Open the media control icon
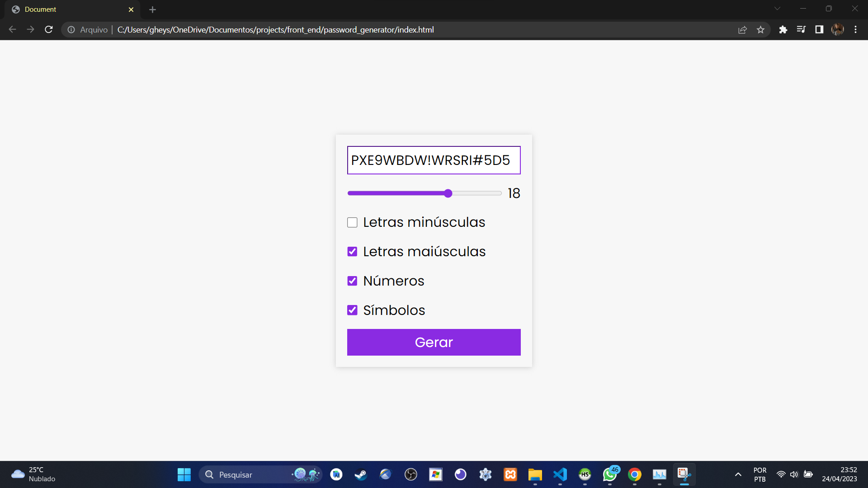 pos(801,30)
